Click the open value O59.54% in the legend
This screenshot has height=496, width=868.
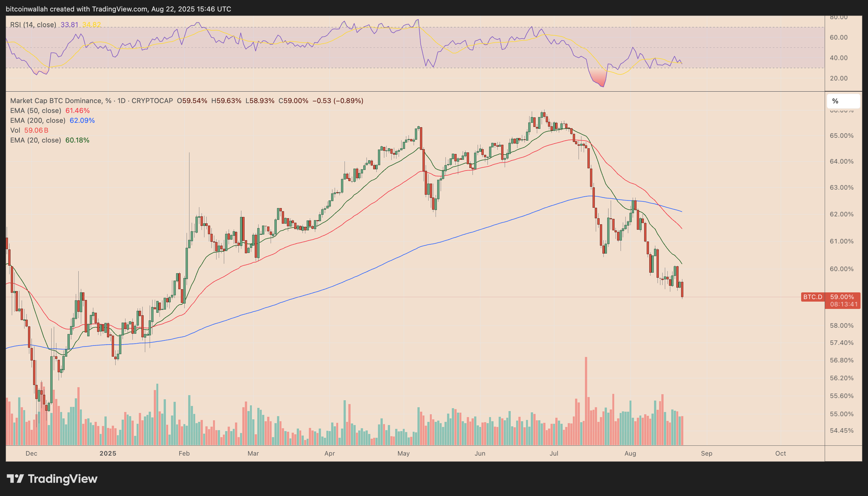pyautogui.click(x=191, y=101)
